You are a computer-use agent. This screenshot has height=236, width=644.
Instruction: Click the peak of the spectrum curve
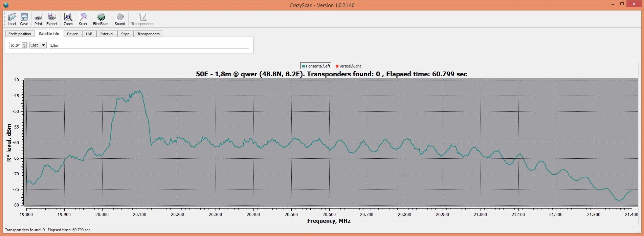(139, 91)
